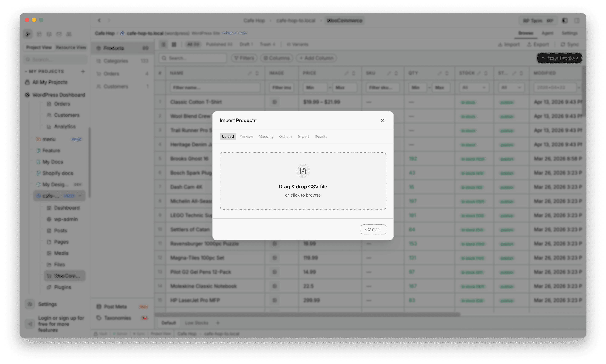Viewport: 606px width, 364px height.
Task: Expand the MY PROJECTS section
Action: [26, 71]
